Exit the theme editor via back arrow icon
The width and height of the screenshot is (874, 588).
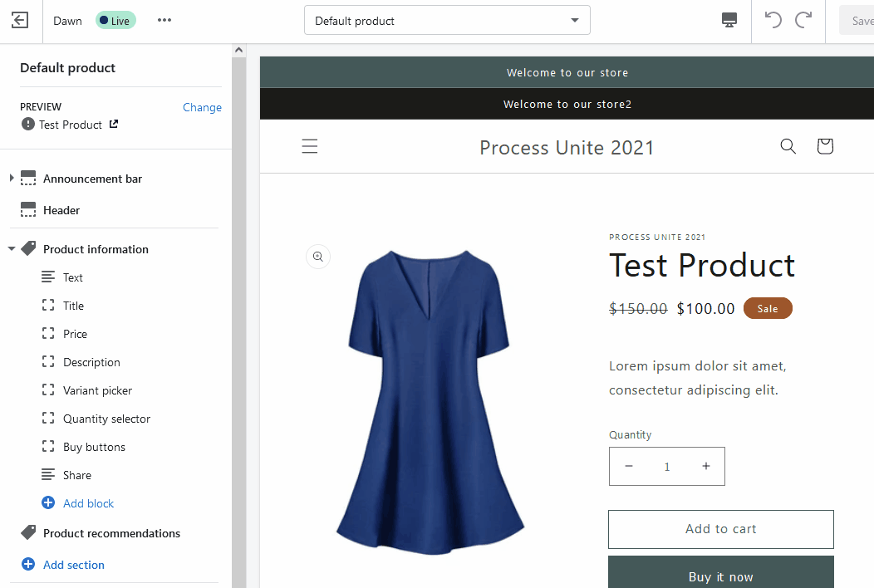(19, 21)
